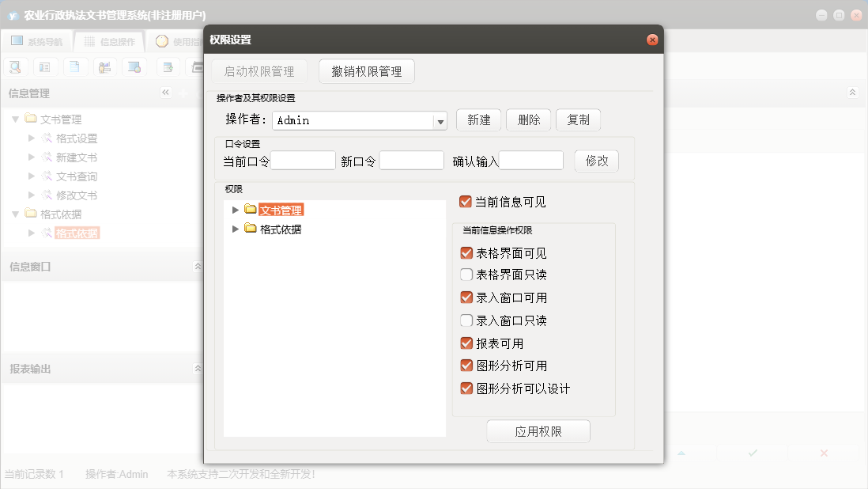868x489 pixels.
Task: Click the 格式依据 folder icon in the 权限 tree
Action: [x=251, y=229]
